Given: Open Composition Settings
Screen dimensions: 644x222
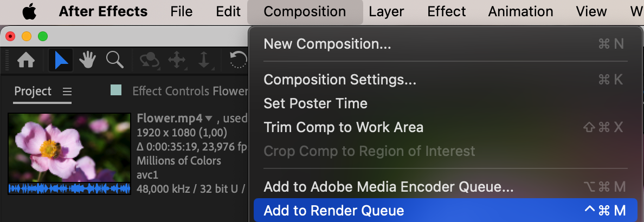Looking at the screenshot, I should tap(340, 80).
